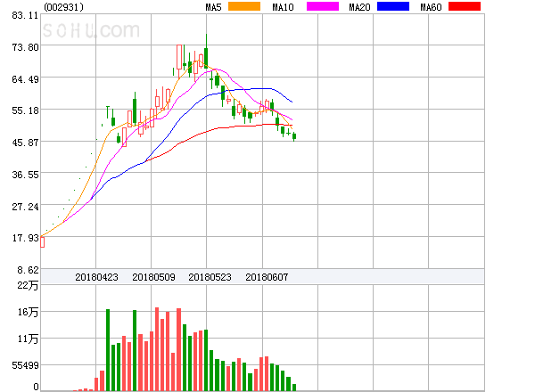Click the 11万 volume axis label
Image resolution: width=535 pixels, height=392 pixels.
coord(28,339)
